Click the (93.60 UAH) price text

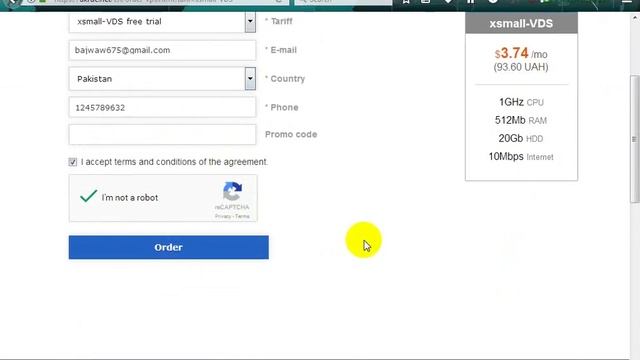(521, 67)
